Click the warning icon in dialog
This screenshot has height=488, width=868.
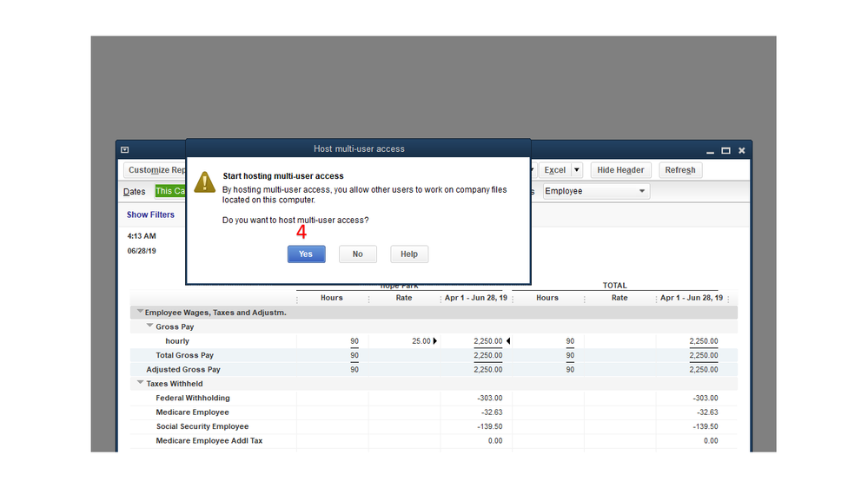coord(205,182)
